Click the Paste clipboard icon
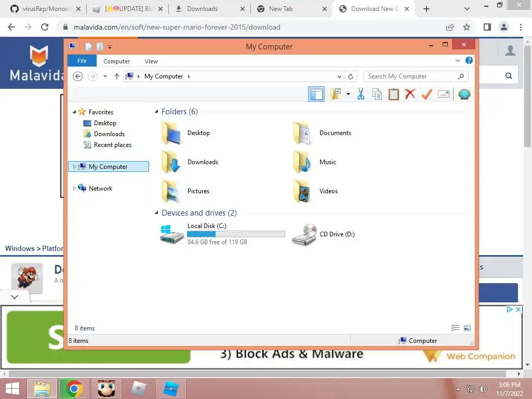The height and width of the screenshot is (399, 532). click(394, 94)
